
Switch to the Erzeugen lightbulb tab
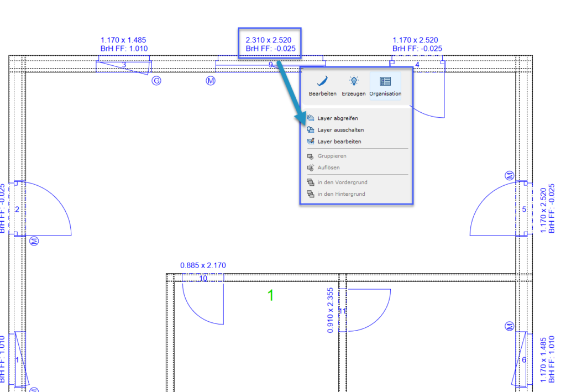tap(353, 86)
